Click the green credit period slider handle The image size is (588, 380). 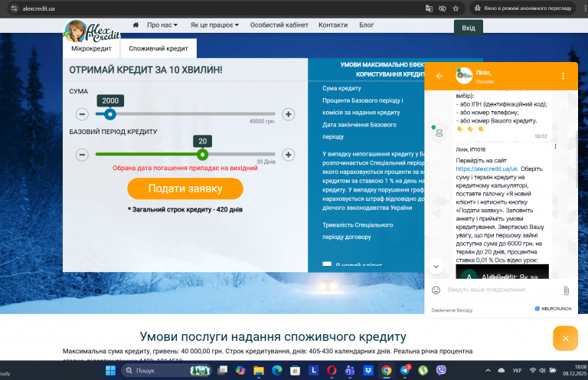(202, 155)
